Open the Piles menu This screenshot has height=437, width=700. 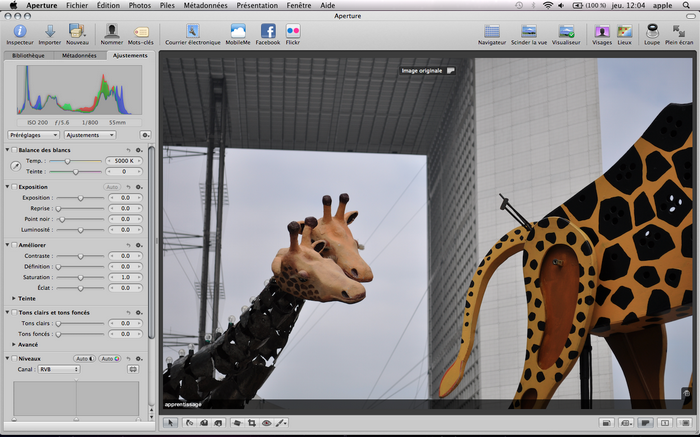[167, 5]
